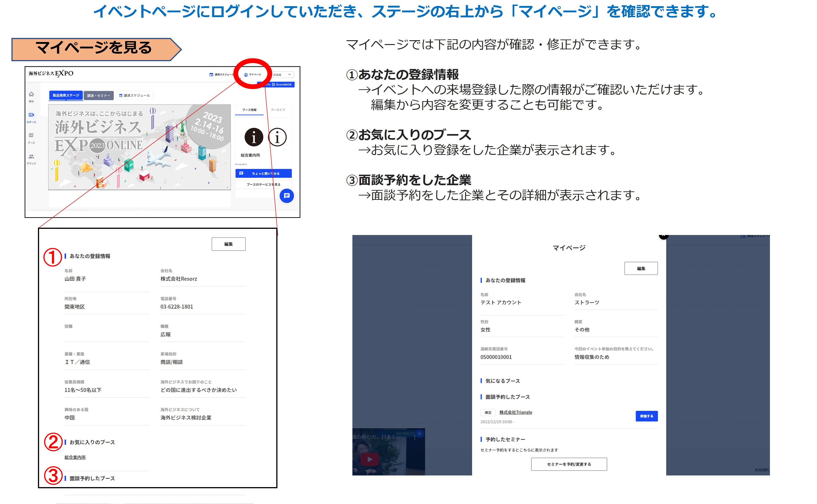Click the 確定 status badge
The width and height of the screenshot is (817, 504).
[488, 412]
